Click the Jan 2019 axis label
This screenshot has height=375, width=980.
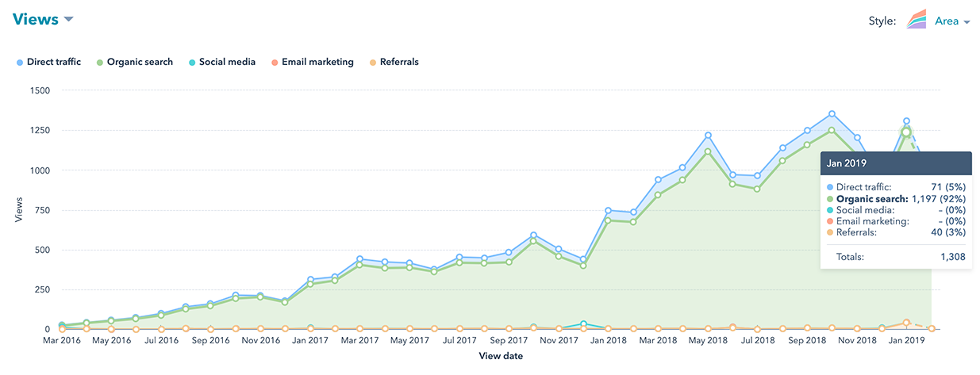coord(906,341)
